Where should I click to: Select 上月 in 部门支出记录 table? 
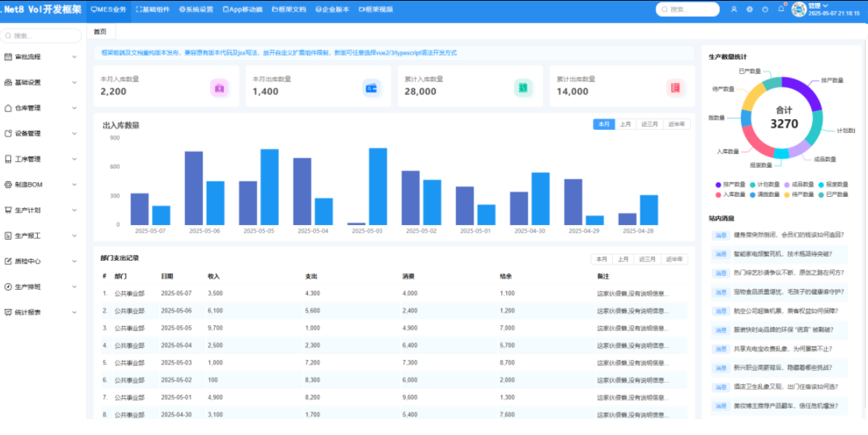[624, 259]
